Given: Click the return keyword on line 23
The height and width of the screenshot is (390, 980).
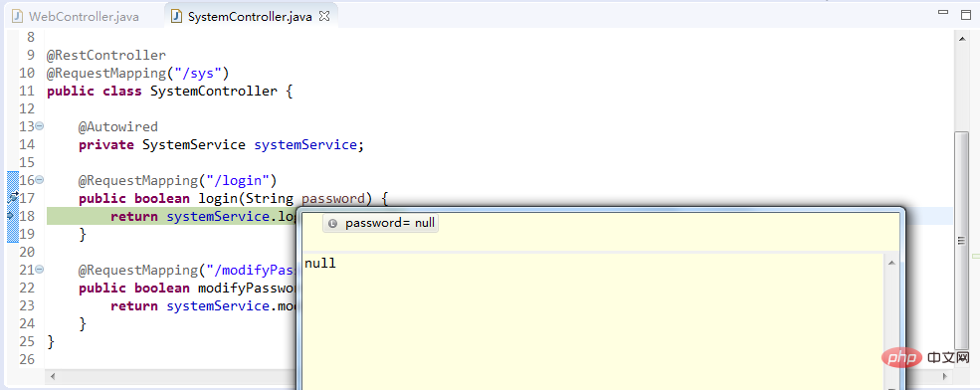Looking at the screenshot, I should point(133,306).
